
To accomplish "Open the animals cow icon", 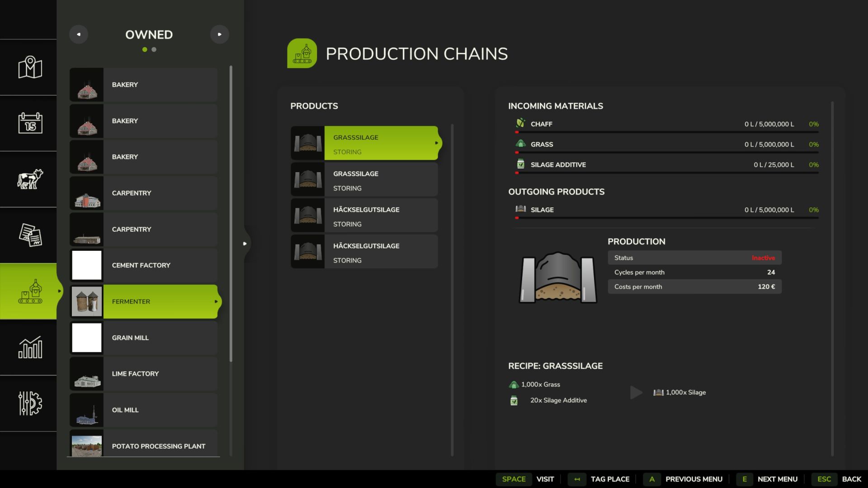I will click(x=30, y=179).
